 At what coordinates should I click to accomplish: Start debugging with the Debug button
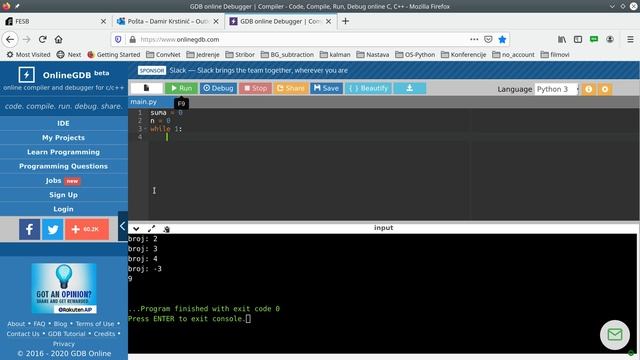tap(218, 88)
